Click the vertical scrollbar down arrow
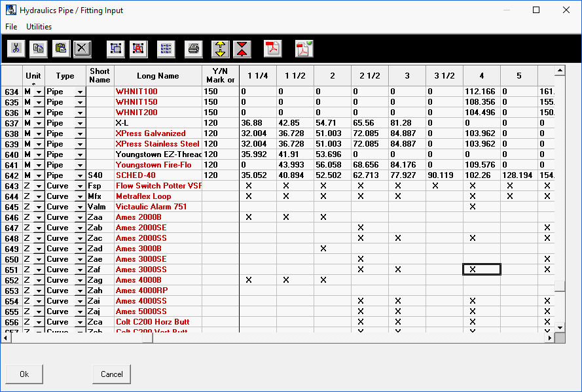 point(560,327)
